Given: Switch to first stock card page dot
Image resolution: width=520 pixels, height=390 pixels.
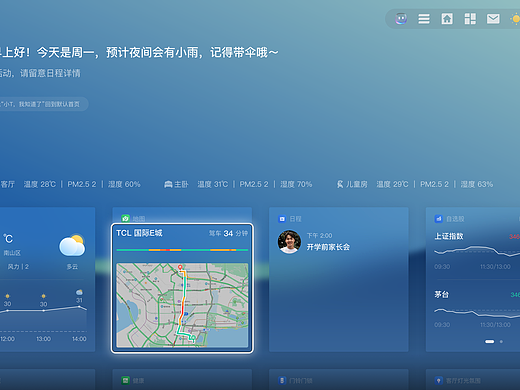Looking at the screenshot, I should pos(489,341).
